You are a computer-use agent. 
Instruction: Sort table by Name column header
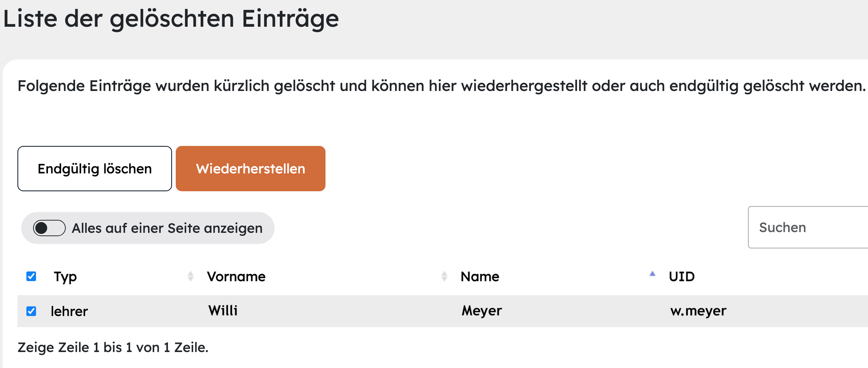(480, 277)
